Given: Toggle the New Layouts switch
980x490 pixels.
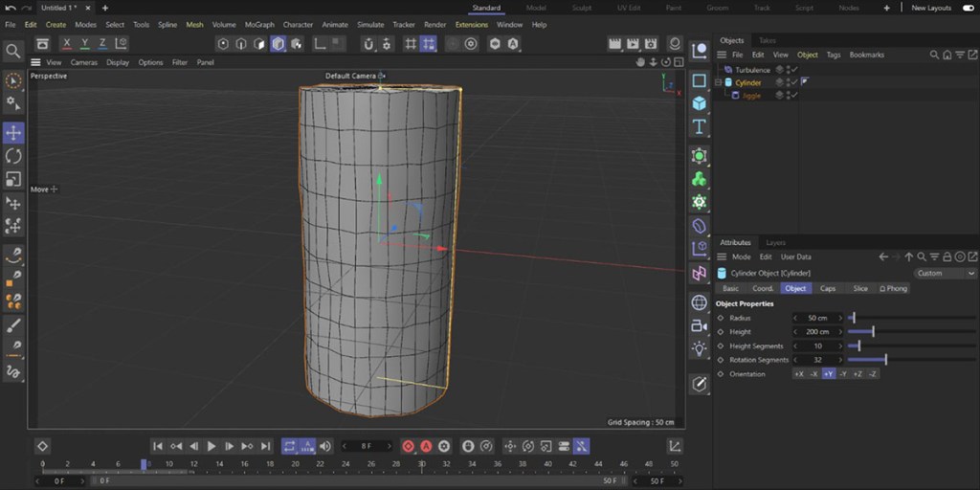Looking at the screenshot, I should [968, 8].
